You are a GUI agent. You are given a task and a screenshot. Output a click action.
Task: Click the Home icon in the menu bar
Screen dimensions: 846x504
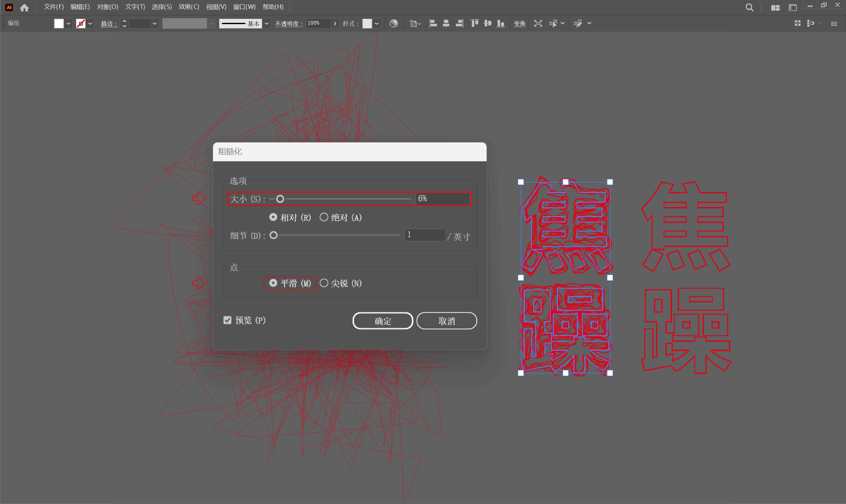point(24,7)
